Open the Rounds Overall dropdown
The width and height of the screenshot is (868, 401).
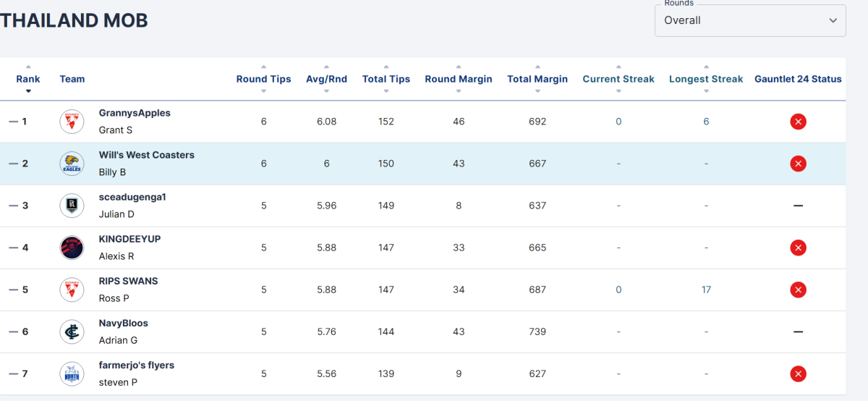click(x=750, y=20)
